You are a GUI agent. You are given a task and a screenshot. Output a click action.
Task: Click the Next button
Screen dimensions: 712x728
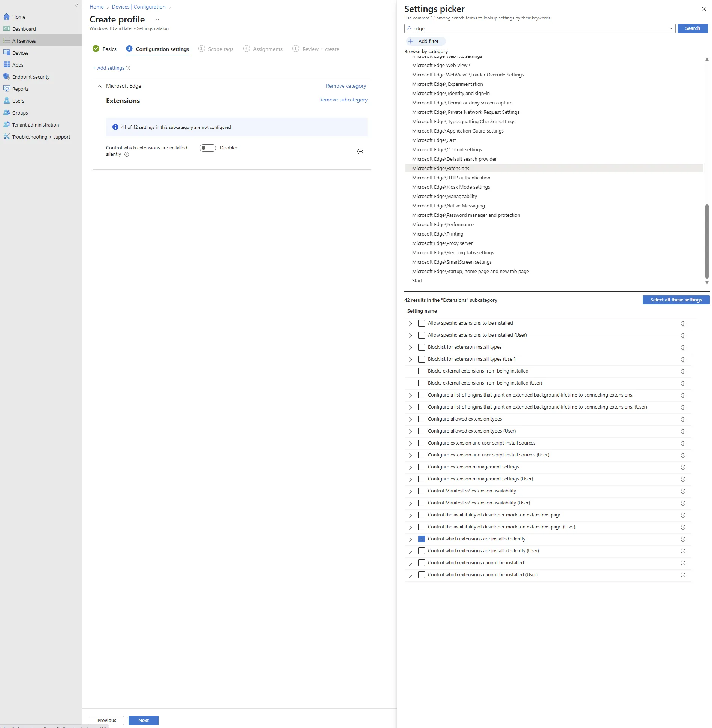[x=143, y=721]
